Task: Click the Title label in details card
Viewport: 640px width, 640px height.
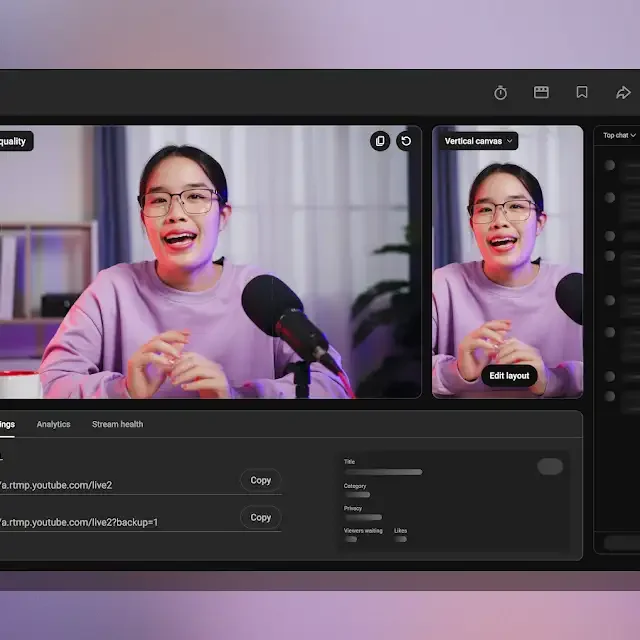Action: (349, 462)
